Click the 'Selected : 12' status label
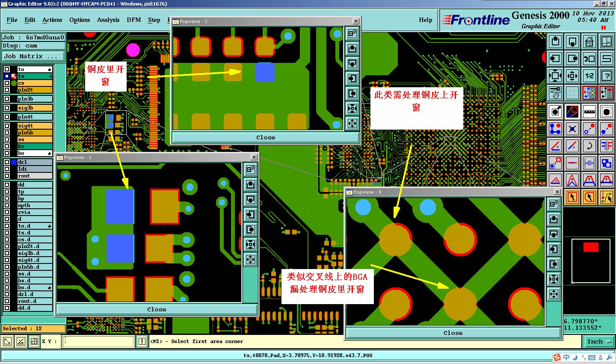 pos(33,328)
